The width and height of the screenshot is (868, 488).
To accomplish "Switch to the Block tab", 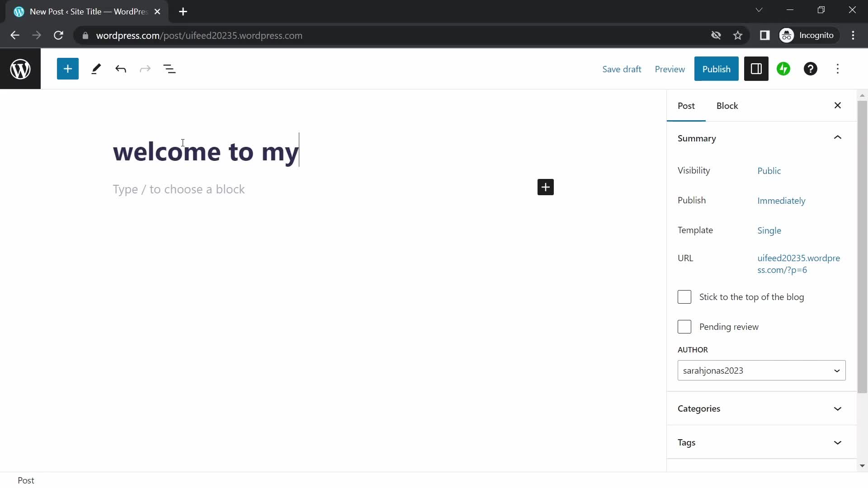I will (727, 105).
